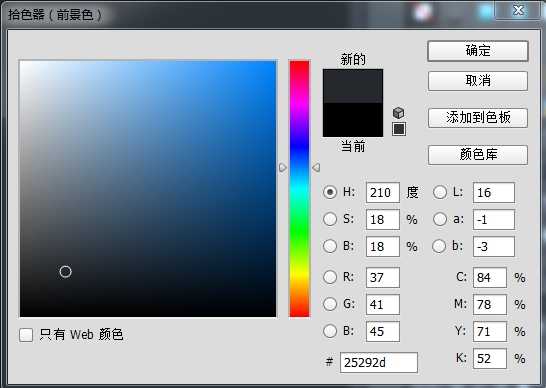Click the web-safe color square below the cube
The width and height of the screenshot is (546, 388).
[399, 129]
